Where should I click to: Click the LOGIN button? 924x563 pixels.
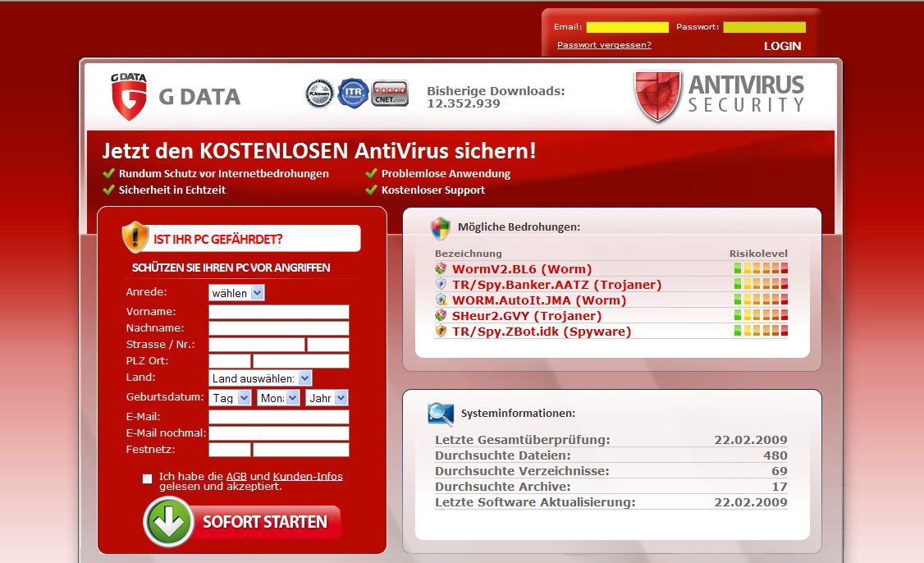(x=782, y=46)
